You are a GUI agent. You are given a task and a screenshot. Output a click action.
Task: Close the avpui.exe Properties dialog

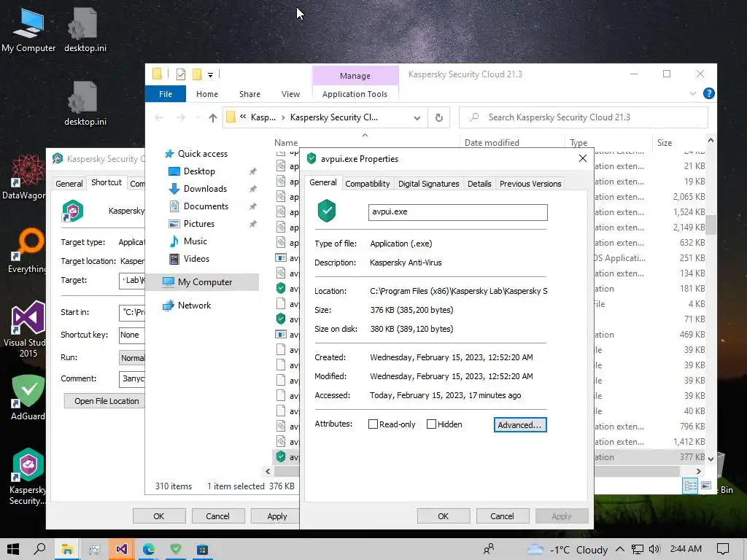coord(582,158)
